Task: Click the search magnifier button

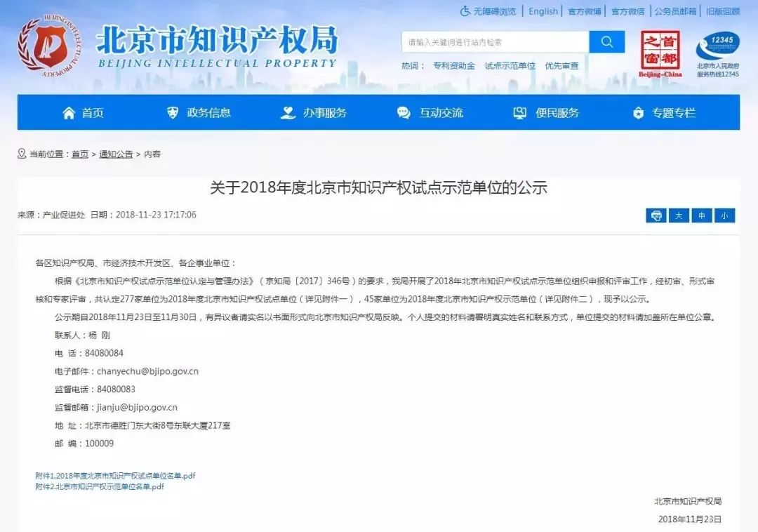Action: [x=606, y=42]
